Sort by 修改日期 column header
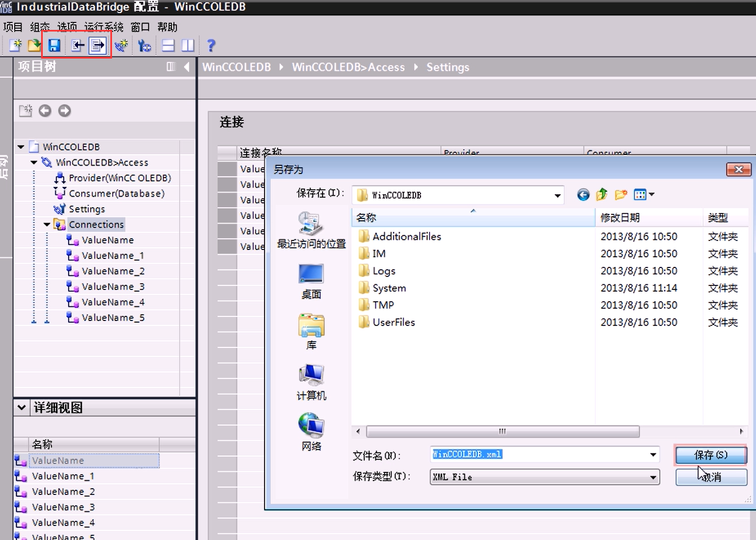 click(x=648, y=217)
